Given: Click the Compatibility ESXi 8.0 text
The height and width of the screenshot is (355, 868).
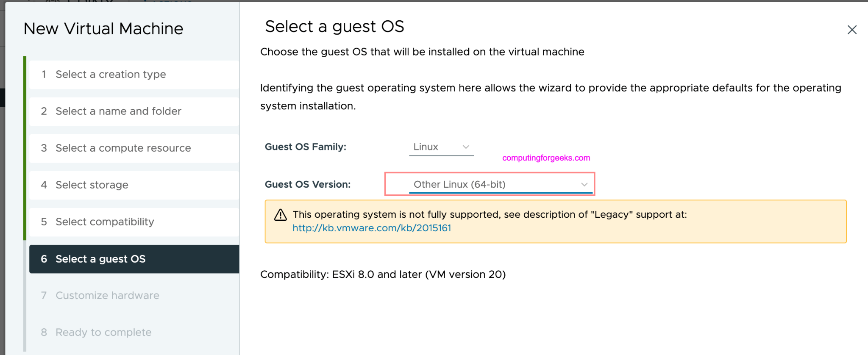Looking at the screenshot, I should coord(383,274).
